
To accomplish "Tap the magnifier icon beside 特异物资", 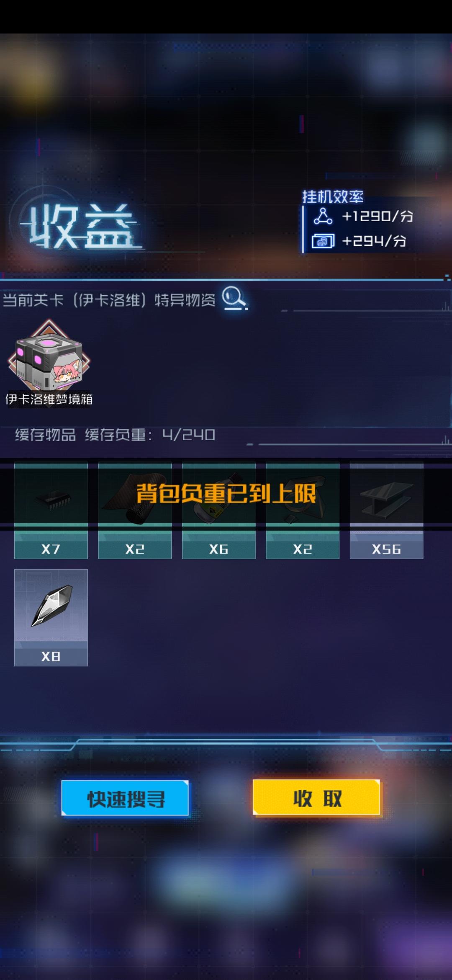I will [x=234, y=298].
